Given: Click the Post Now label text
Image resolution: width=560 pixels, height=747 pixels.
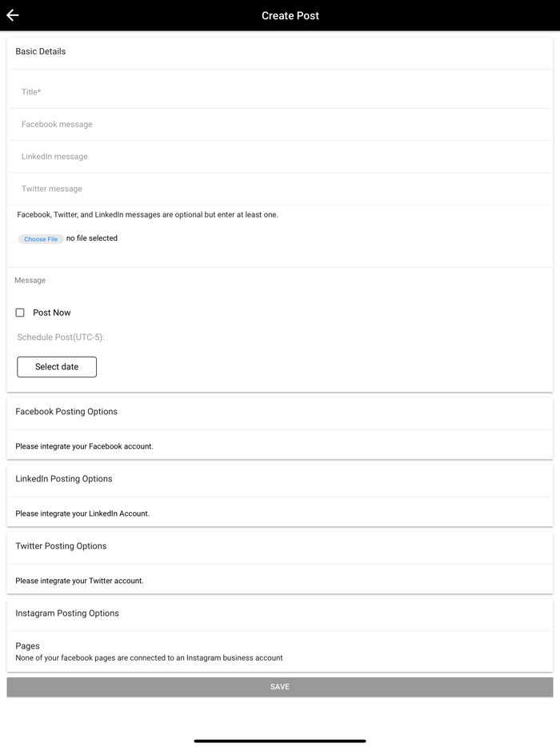Looking at the screenshot, I should 52,313.
